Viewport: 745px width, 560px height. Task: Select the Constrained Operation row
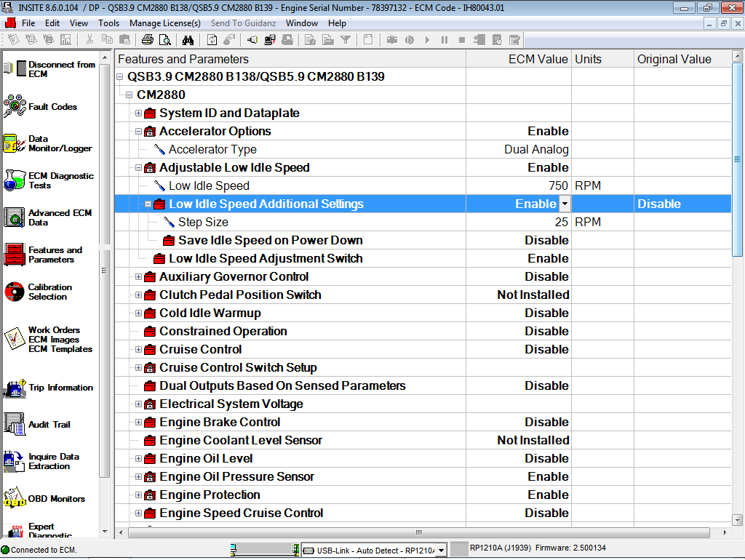click(x=423, y=331)
